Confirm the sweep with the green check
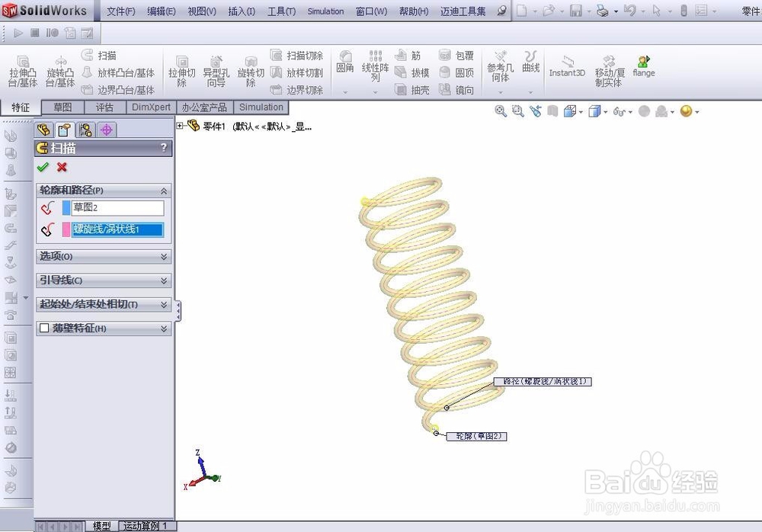This screenshot has width=762, height=532. point(43,168)
